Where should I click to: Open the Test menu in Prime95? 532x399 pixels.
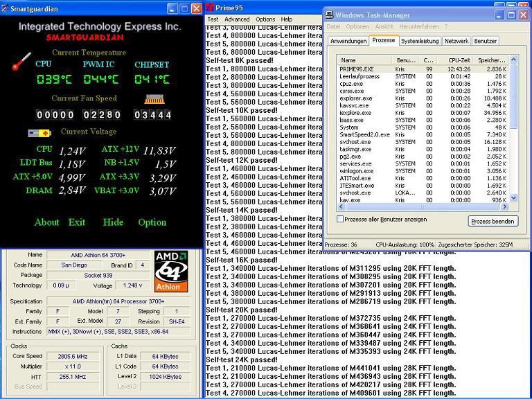tap(213, 19)
